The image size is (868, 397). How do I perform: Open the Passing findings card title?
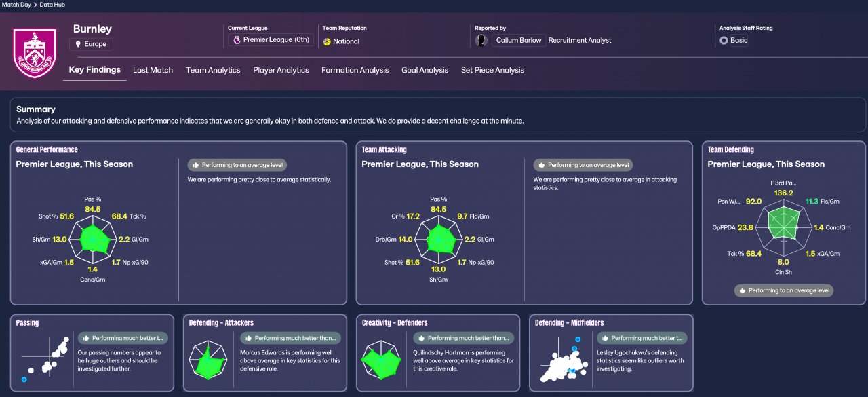click(27, 322)
